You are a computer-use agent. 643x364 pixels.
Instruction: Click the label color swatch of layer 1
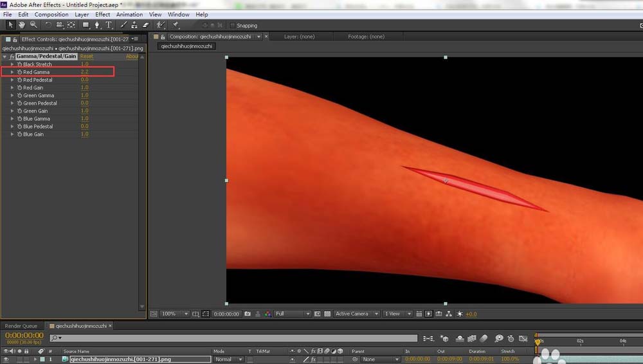click(x=42, y=359)
